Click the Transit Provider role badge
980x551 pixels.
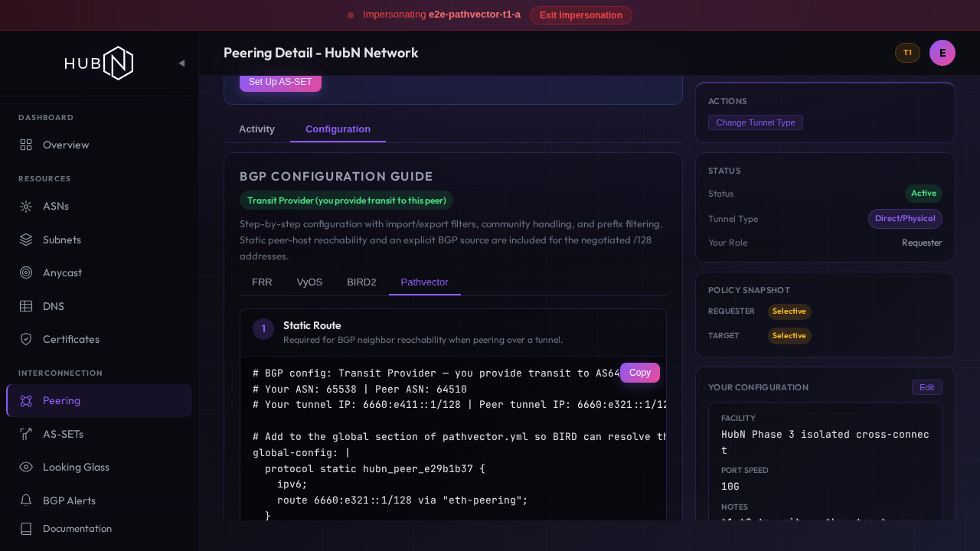[346, 201]
